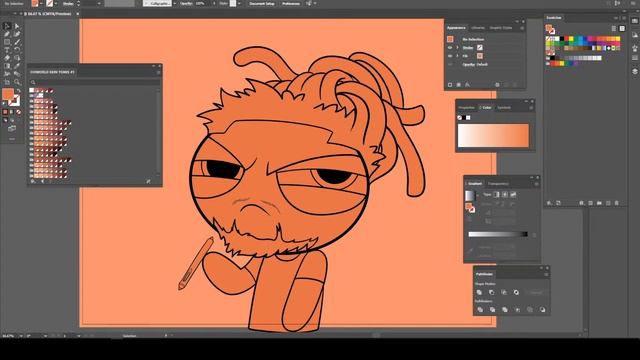The width and height of the screenshot is (640, 360).
Task: Click Opacity link in Appearance panel
Action: [x=468, y=64]
